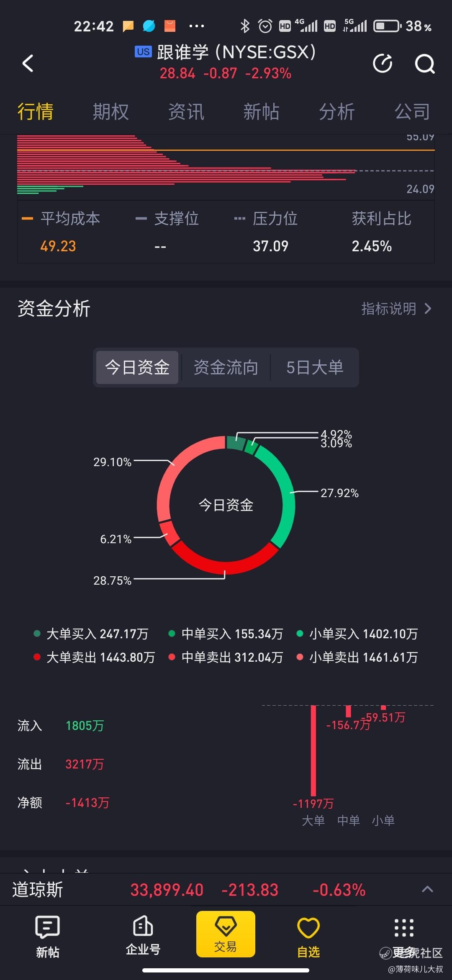
Task: Tap the refresh quote icon
Action: pyautogui.click(x=383, y=63)
